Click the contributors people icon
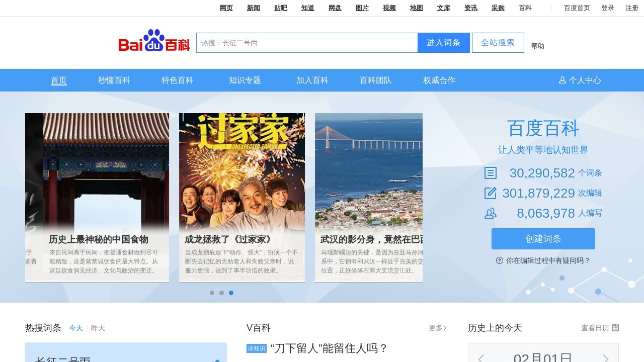This screenshot has height=362, width=644. pyautogui.click(x=490, y=213)
